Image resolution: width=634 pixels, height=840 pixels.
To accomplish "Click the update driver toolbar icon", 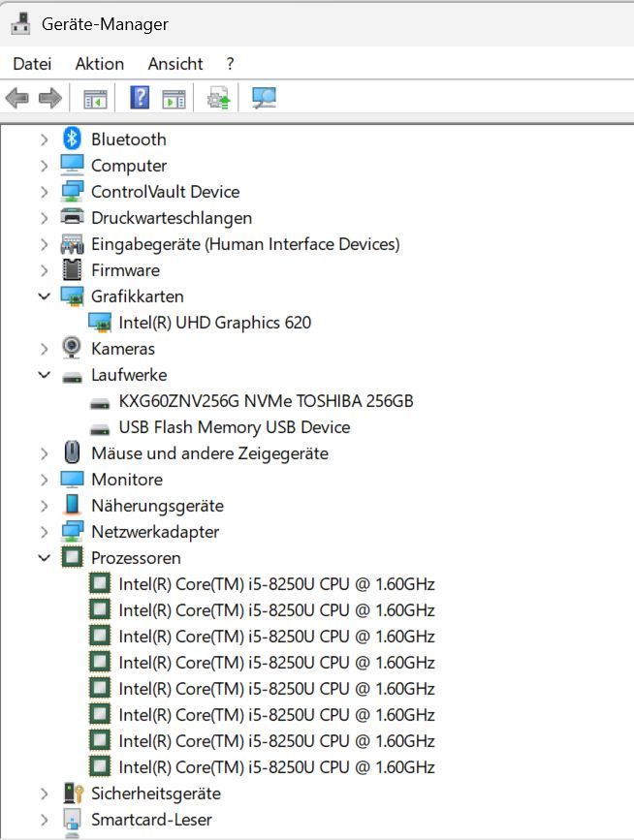I will pos(219,98).
